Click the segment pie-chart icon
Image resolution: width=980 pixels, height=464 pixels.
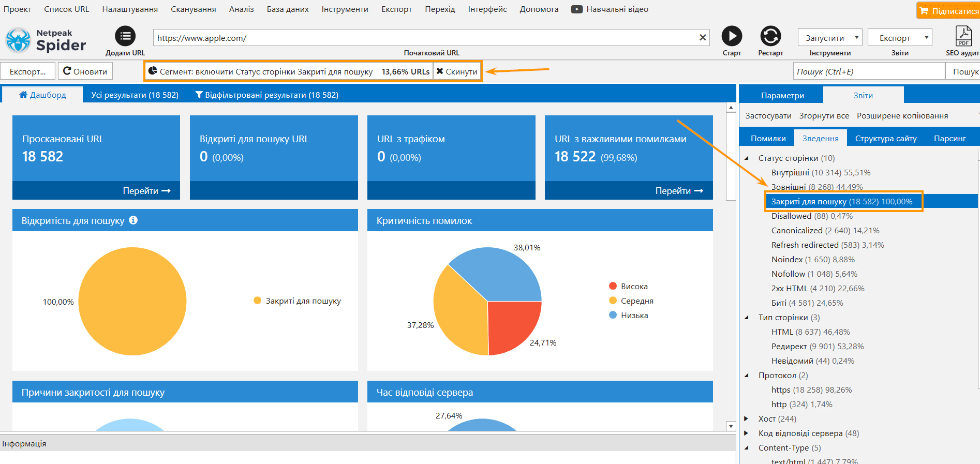(x=153, y=71)
